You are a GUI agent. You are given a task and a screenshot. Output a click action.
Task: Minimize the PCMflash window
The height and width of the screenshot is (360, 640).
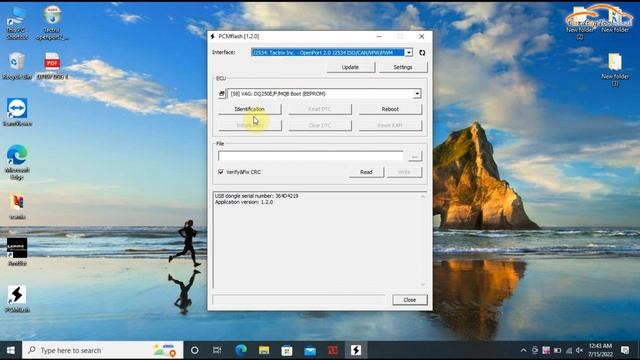[x=379, y=36]
